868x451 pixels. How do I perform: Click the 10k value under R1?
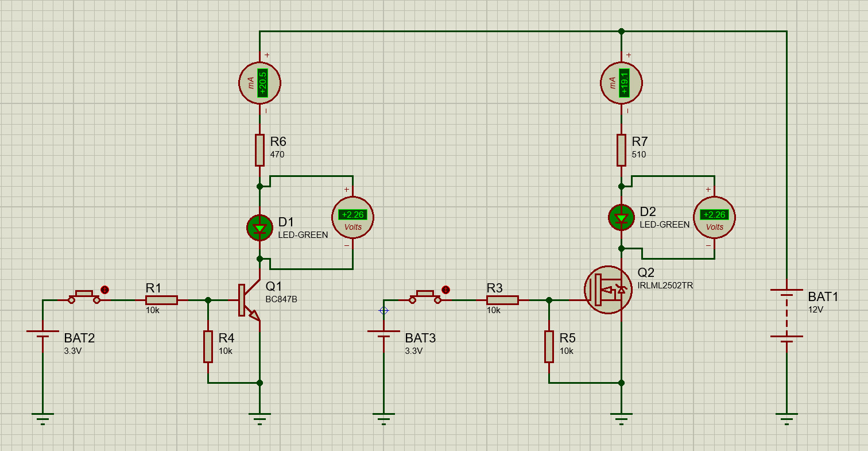(x=154, y=310)
